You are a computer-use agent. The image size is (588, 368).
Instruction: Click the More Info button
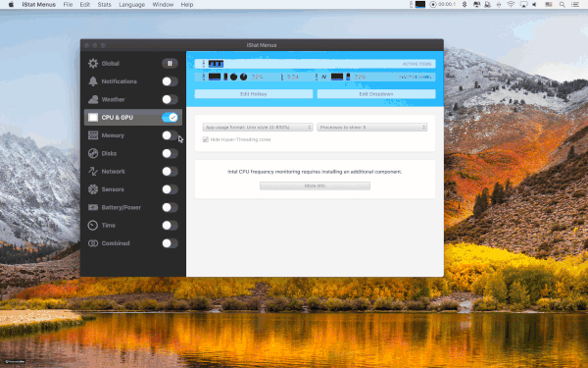[315, 185]
